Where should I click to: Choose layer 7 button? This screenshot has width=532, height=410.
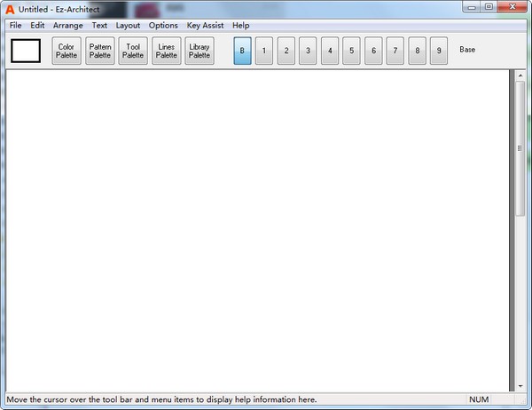point(395,51)
